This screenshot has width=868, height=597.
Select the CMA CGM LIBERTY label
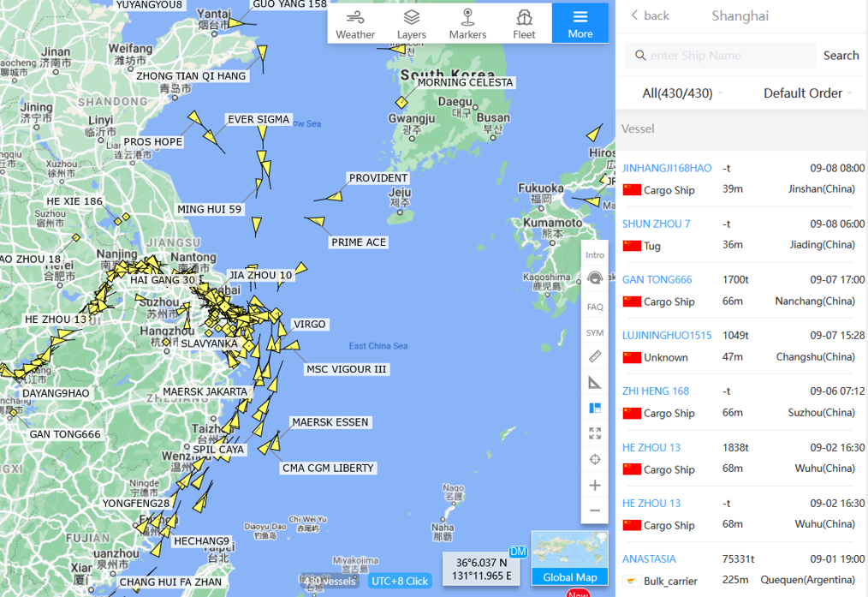click(328, 468)
